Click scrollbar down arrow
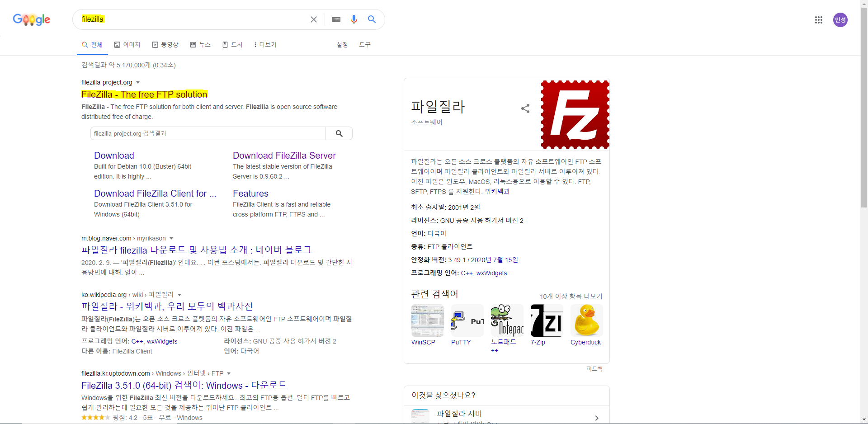The width and height of the screenshot is (868, 424). click(x=864, y=420)
